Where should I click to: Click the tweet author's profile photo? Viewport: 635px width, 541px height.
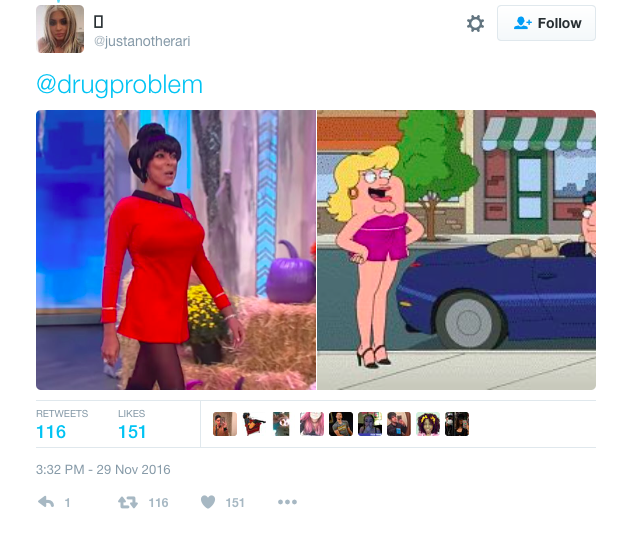point(60,29)
